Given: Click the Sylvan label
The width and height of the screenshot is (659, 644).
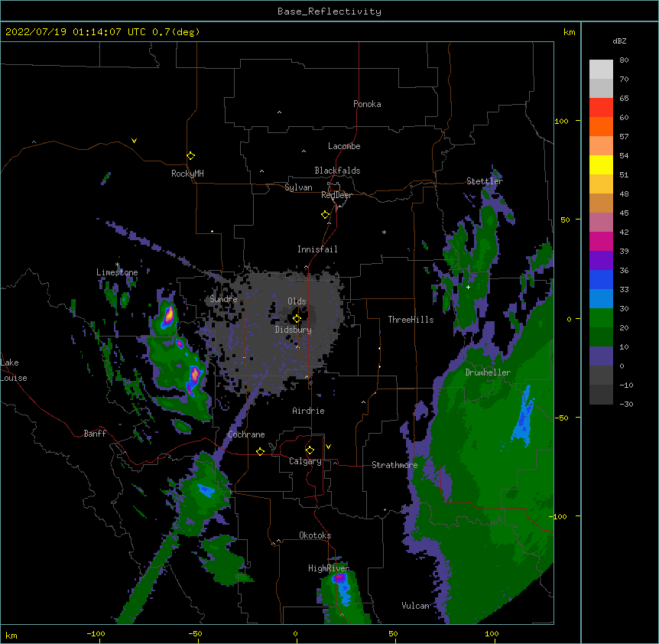Looking at the screenshot, I should click(x=298, y=187).
